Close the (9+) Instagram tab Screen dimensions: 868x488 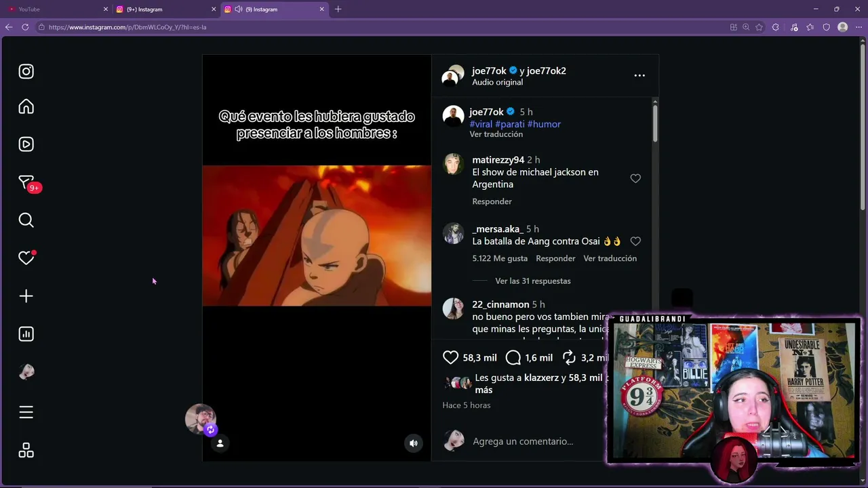pyautogui.click(x=214, y=9)
